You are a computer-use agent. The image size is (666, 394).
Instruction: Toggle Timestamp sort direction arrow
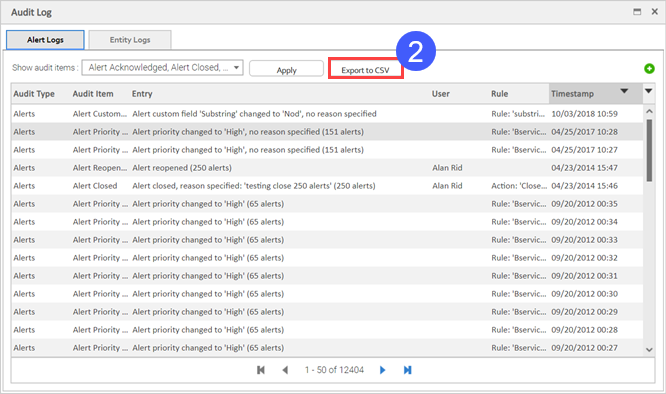(x=624, y=91)
